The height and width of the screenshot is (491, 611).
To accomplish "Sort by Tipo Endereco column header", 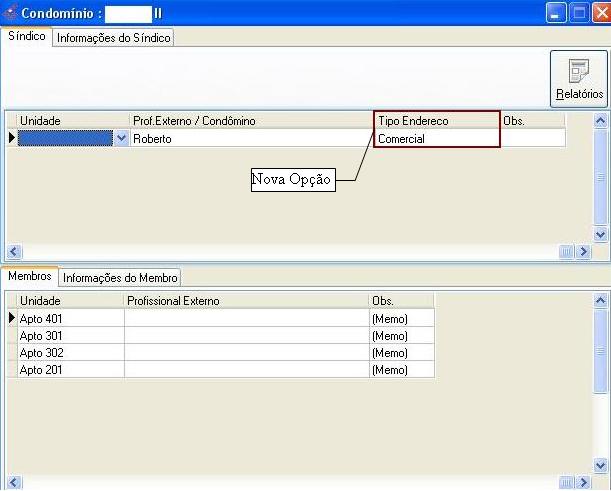I will point(437,121).
